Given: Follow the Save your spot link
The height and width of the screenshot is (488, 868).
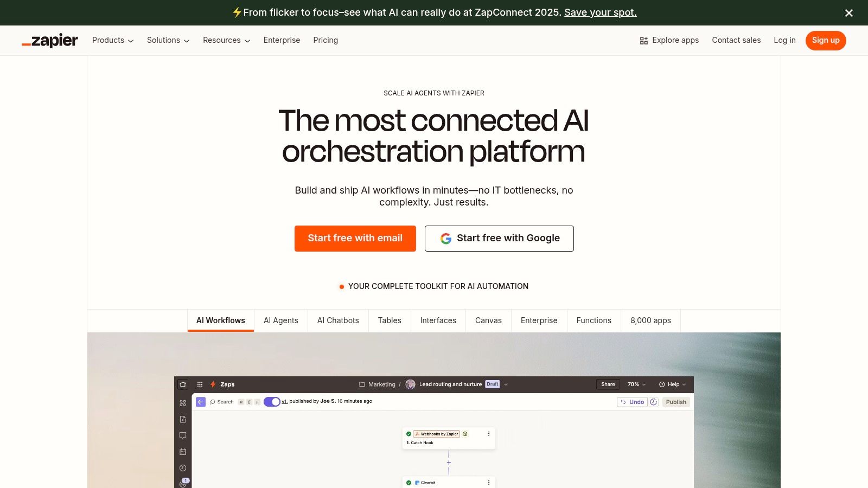Looking at the screenshot, I should 601,12.
